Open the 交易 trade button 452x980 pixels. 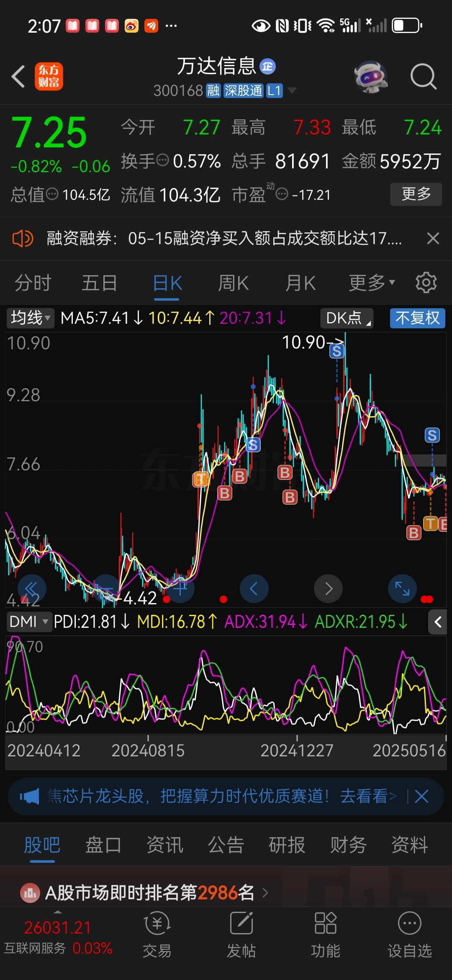point(157,935)
